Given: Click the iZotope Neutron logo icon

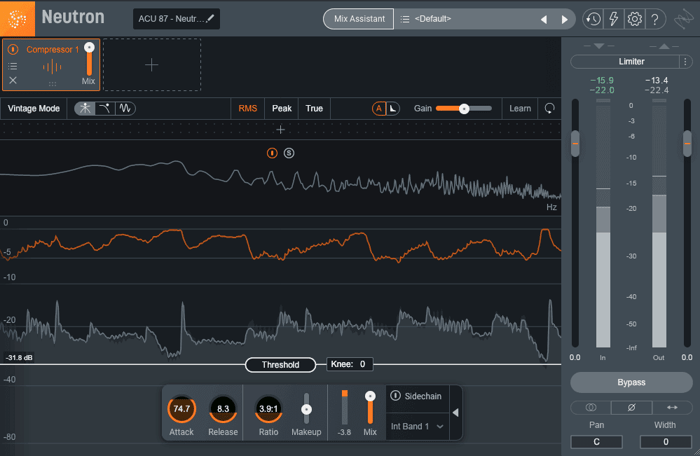Looking at the screenshot, I should [17, 18].
